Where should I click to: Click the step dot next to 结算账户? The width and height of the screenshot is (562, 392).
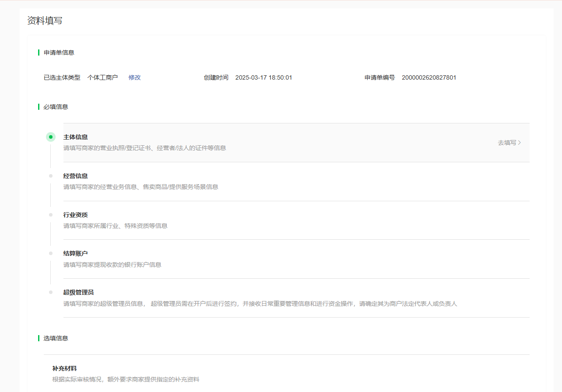point(50,253)
